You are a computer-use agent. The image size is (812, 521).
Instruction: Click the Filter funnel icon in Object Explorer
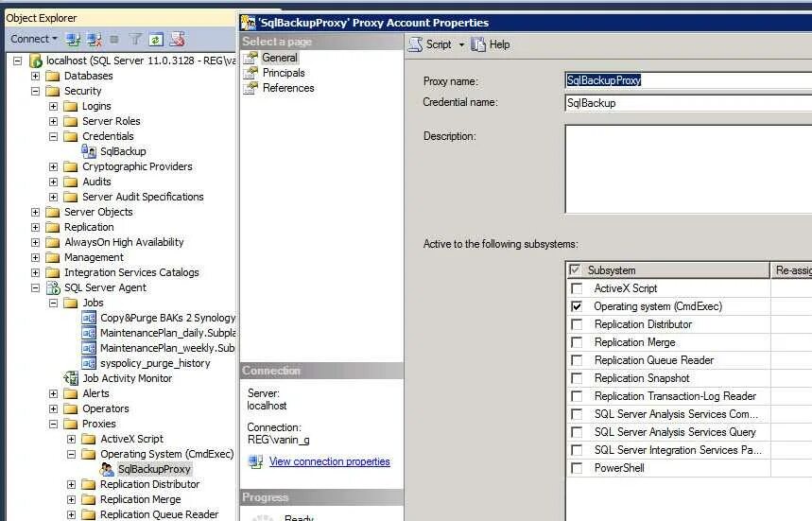pos(135,40)
